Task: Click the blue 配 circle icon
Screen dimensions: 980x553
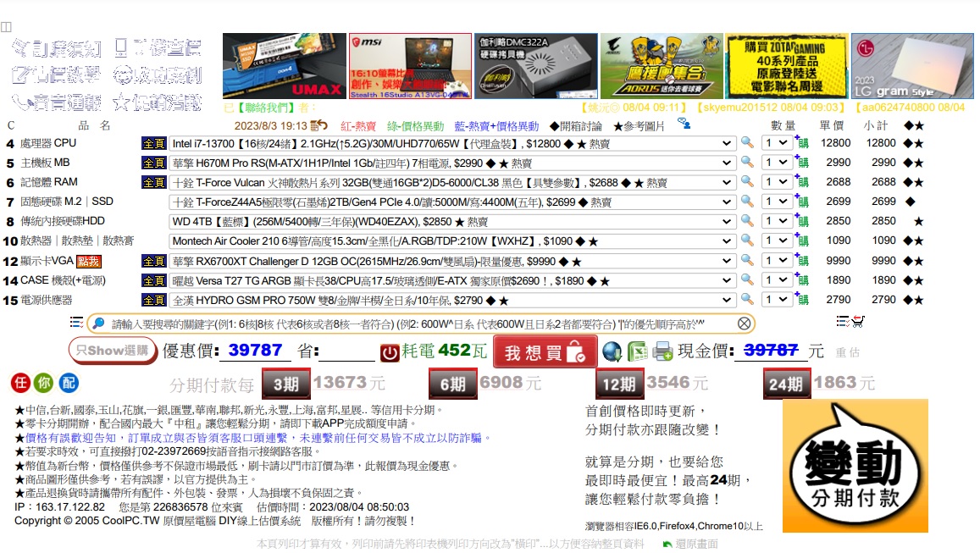Action: (x=69, y=383)
